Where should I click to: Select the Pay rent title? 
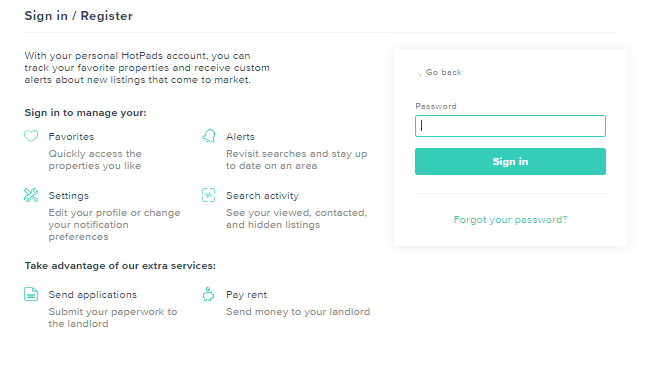click(x=246, y=295)
